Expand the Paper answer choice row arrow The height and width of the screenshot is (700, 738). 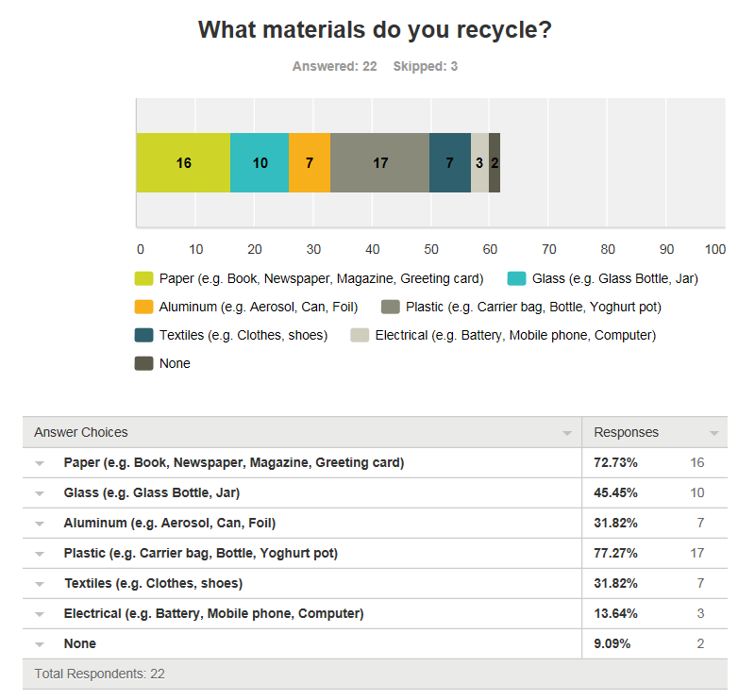click(x=41, y=463)
